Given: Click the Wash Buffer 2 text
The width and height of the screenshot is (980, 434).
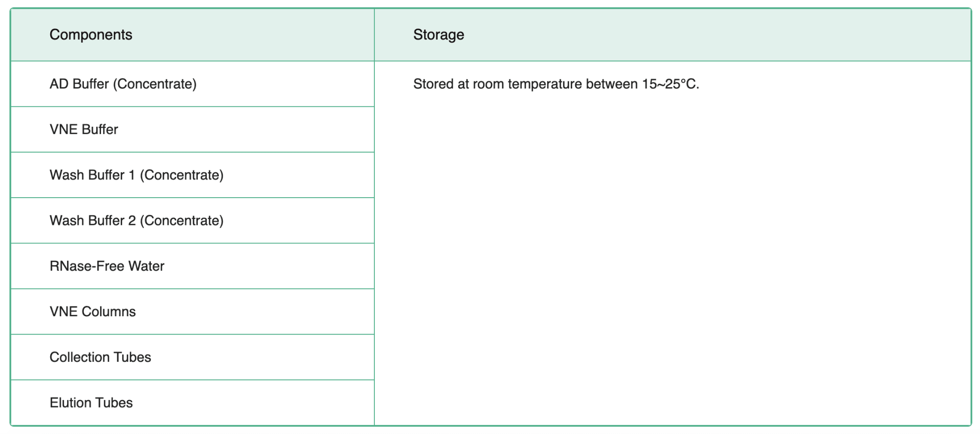Looking at the screenshot, I should pyautogui.click(x=93, y=221).
